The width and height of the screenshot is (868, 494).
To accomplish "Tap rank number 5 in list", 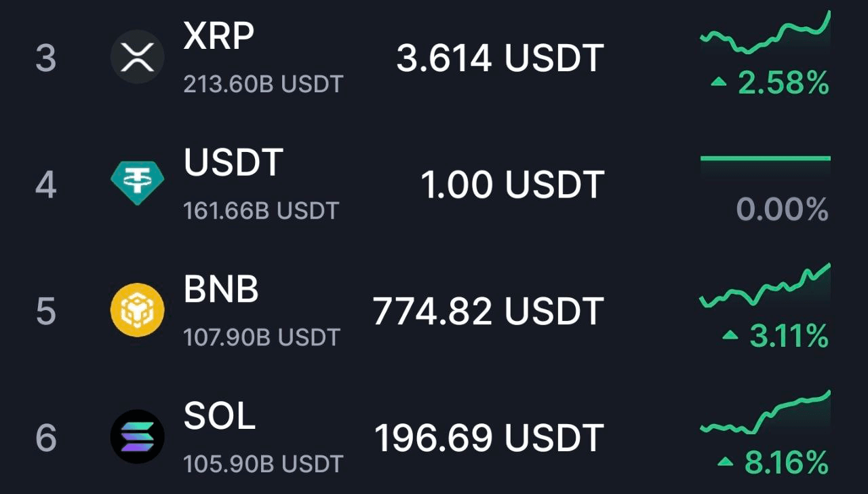I will [x=45, y=311].
